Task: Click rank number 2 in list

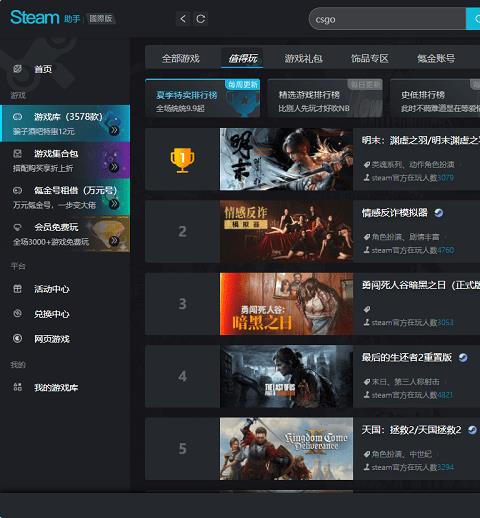Action: tap(182, 231)
